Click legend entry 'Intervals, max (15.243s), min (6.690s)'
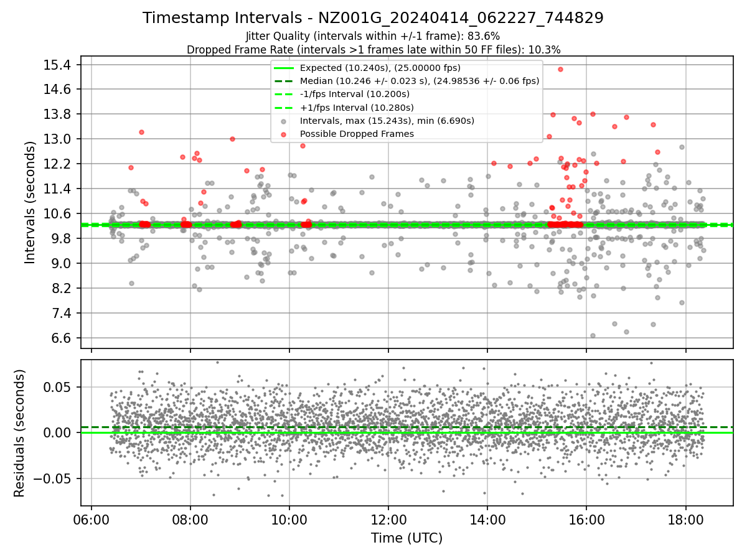 click(x=387, y=121)
